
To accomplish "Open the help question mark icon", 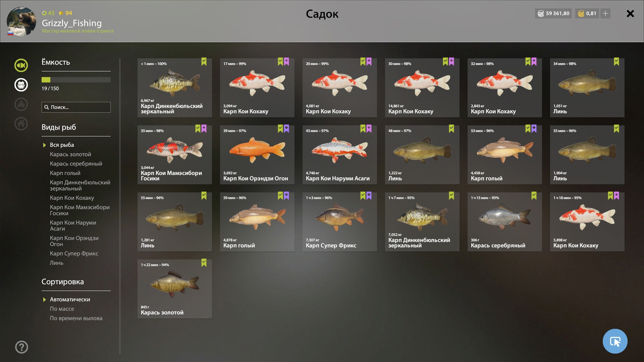I will tap(21, 347).
